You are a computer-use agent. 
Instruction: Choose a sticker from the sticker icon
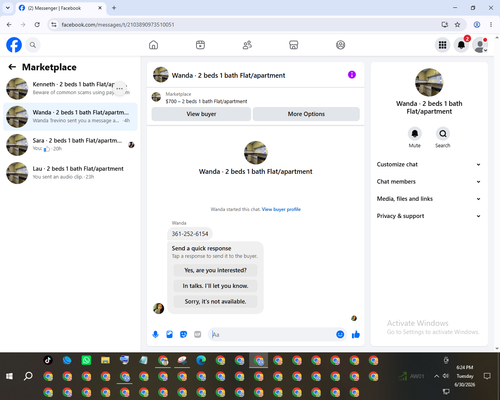[183, 334]
